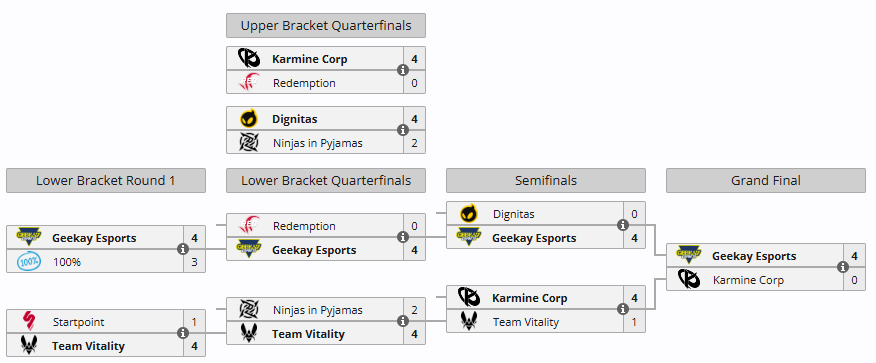Viewport: 876px width, 363px height.
Task: Select the Upper Bracket Quarterfinals header
Action: pos(326,26)
